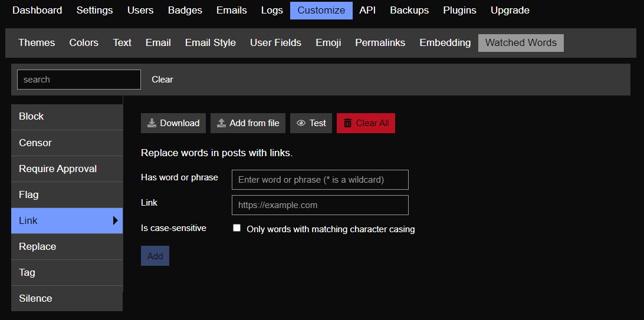This screenshot has height=320, width=644.
Task: Open the Email sub-tab
Action: pyautogui.click(x=158, y=42)
